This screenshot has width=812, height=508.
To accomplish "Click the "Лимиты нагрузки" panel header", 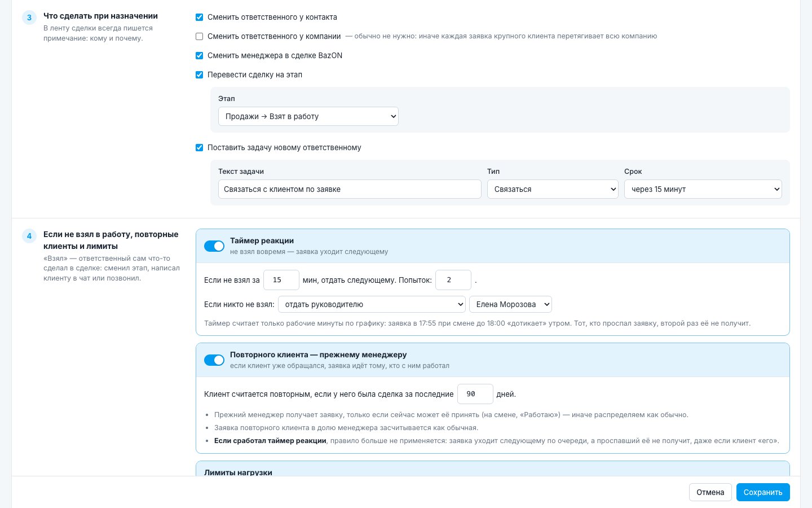I will pyautogui.click(x=493, y=469).
